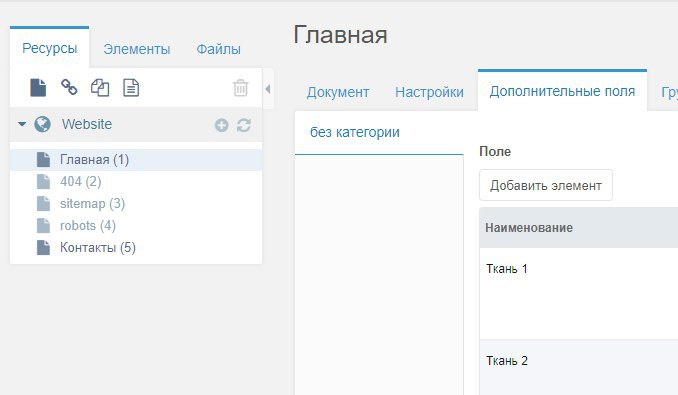This screenshot has width=678, height=395.
Task: Select Контакты (5) in resource tree
Action: 136,248
